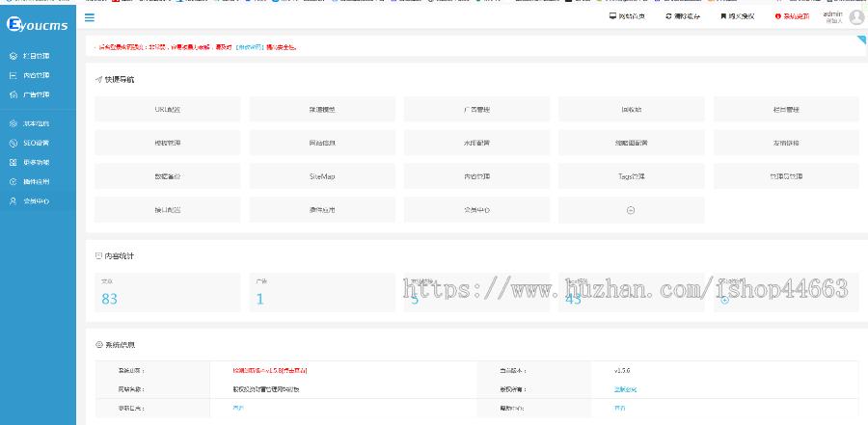This screenshot has height=425, width=868.
Task: Click the 广告管理 house icon in the sidebar
Action: point(14,94)
